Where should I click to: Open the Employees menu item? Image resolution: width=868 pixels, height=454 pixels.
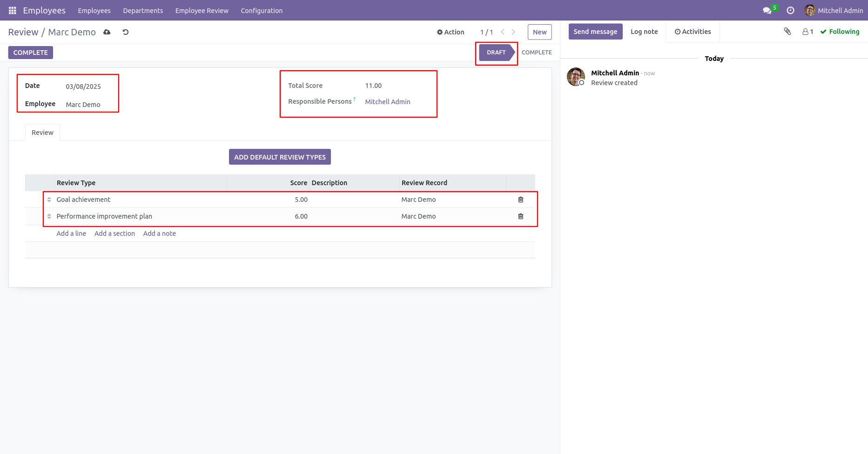click(x=94, y=10)
